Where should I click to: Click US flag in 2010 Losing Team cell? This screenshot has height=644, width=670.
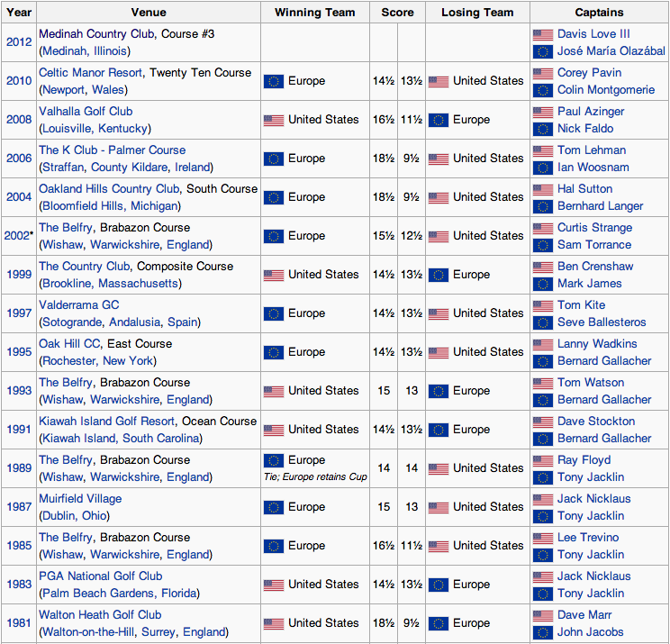(x=439, y=81)
